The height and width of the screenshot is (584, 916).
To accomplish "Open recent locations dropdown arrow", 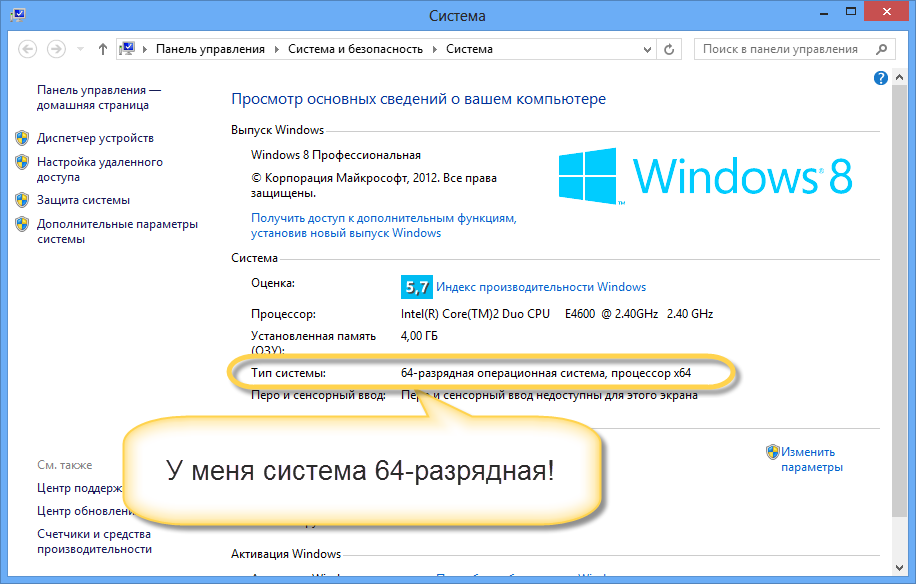I will coord(81,49).
